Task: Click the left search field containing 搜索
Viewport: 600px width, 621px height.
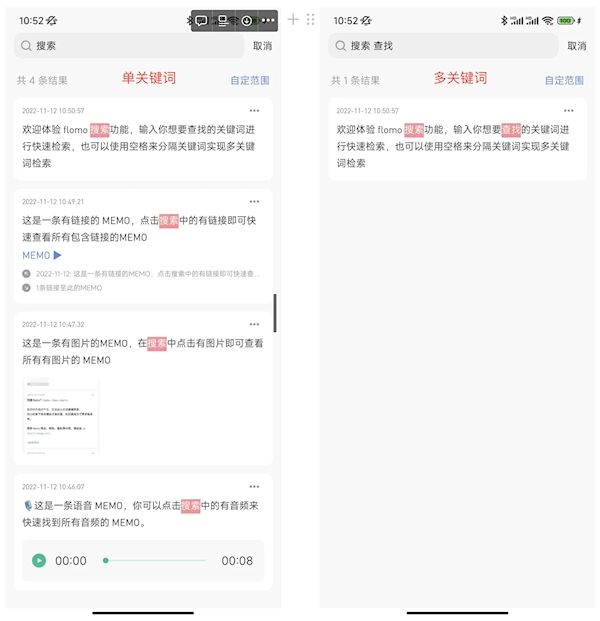Action: [x=129, y=46]
